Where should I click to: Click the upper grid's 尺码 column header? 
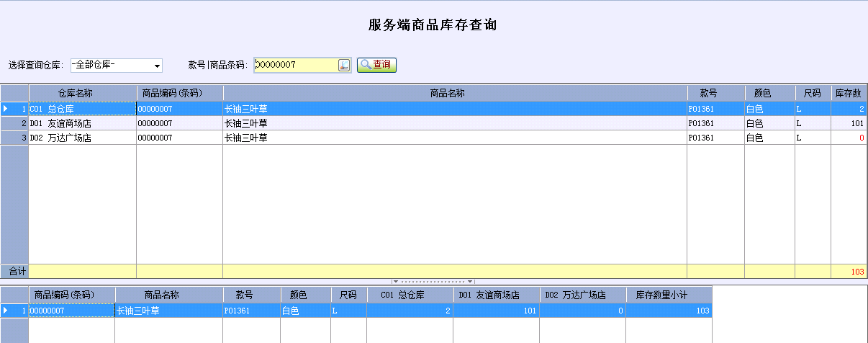pos(813,94)
